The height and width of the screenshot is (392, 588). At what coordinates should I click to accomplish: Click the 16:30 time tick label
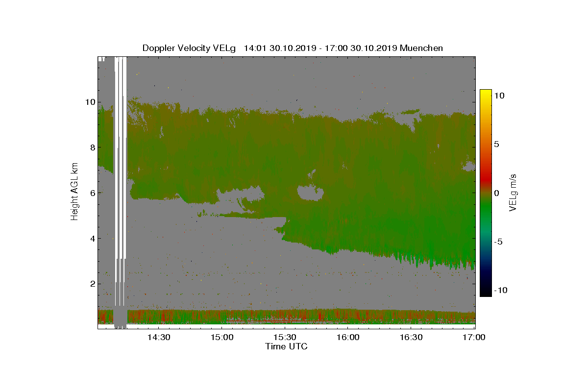pyautogui.click(x=412, y=337)
